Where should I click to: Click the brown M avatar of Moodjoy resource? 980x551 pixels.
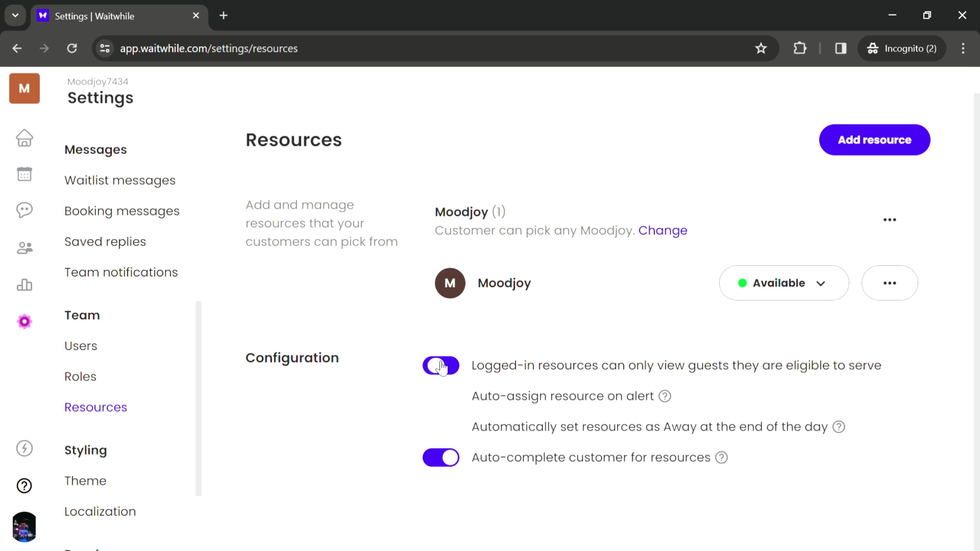coord(450,283)
